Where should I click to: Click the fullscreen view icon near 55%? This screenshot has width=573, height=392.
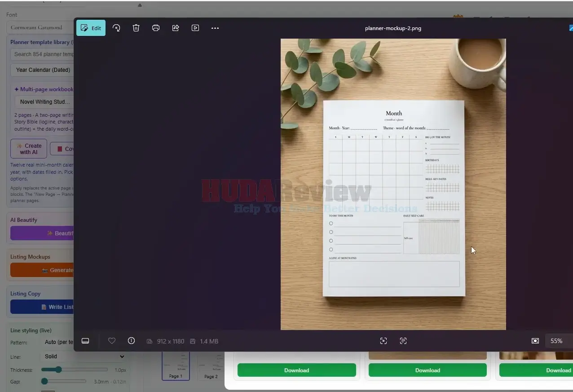point(535,341)
